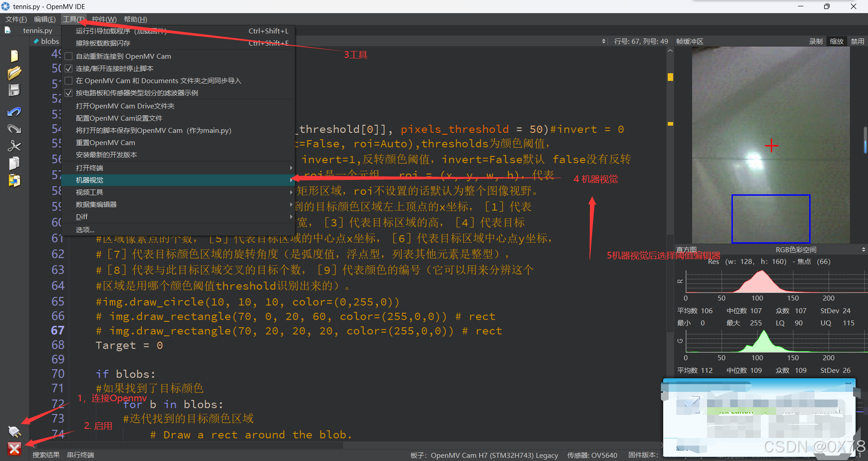Click the frame buffer camera preview

[x=771, y=145]
